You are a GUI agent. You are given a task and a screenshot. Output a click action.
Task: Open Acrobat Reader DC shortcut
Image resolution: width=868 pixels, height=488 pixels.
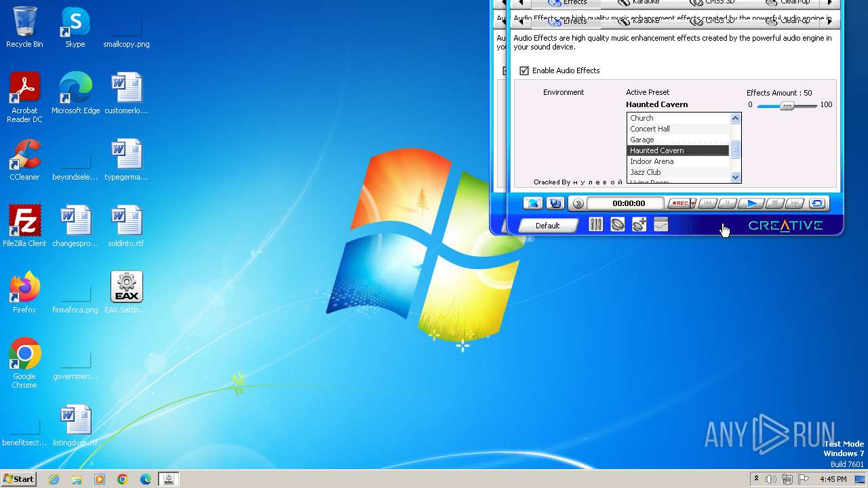(24, 98)
